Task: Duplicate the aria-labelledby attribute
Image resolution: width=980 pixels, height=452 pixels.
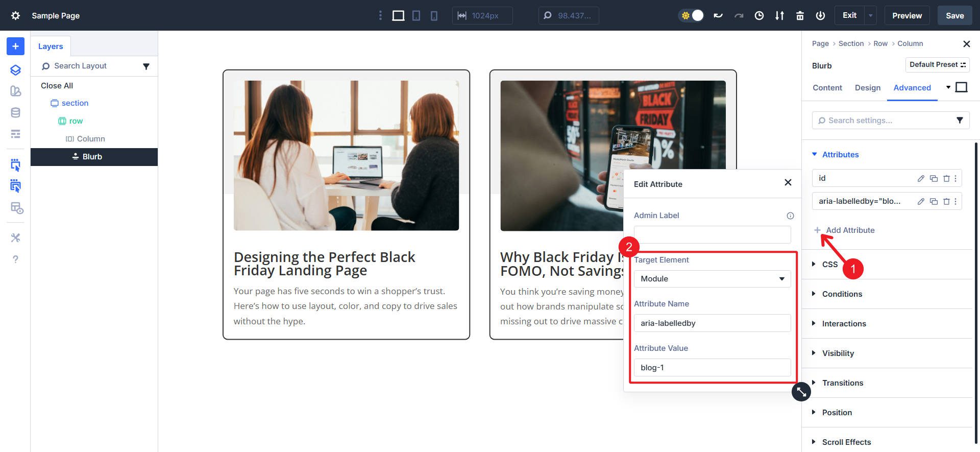Action: [x=934, y=201]
